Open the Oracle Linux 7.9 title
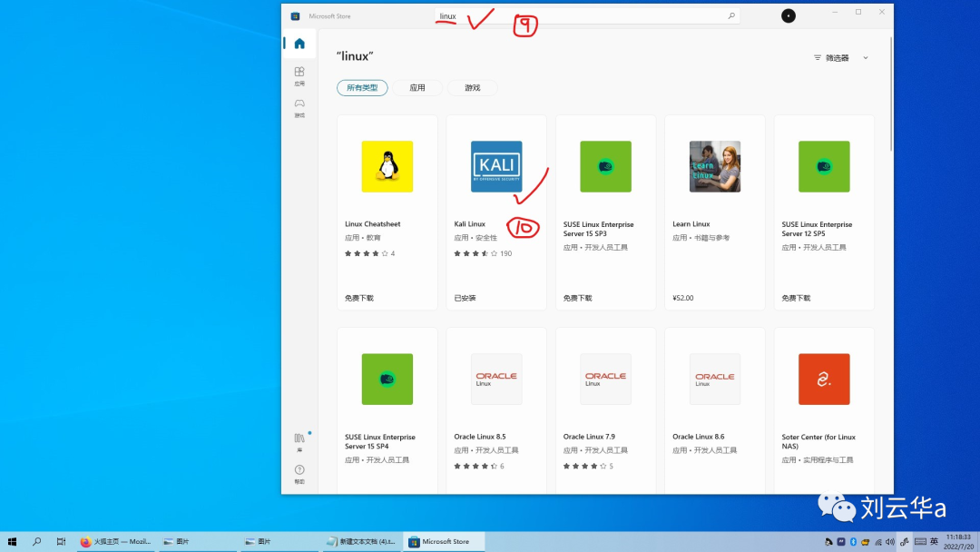The image size is (980, 552). pyautogui.click(x=589, y=437)
